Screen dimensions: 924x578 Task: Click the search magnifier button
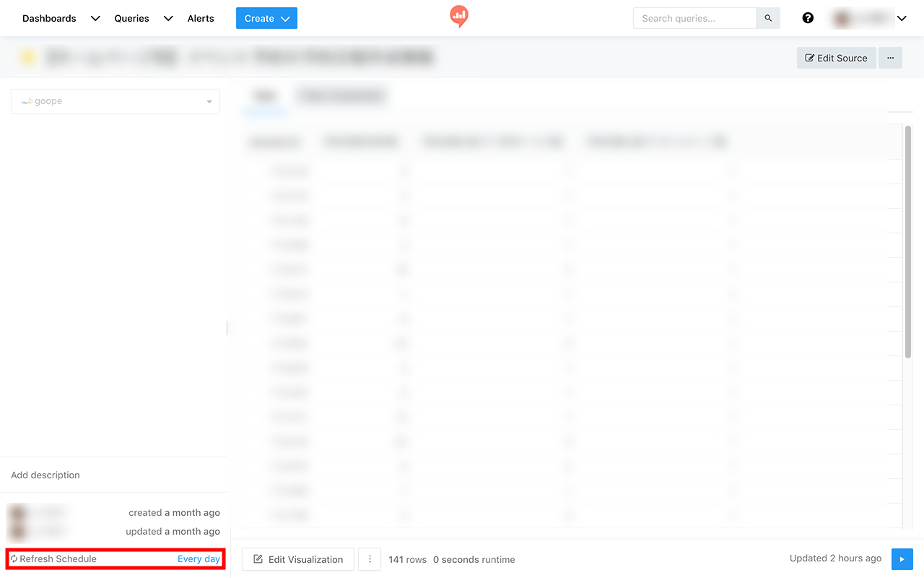tap(768, 18)
